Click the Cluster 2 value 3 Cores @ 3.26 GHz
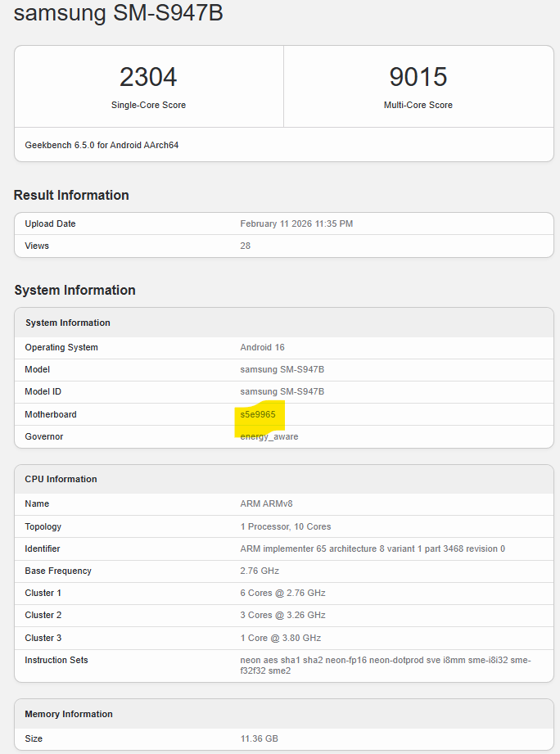The width and height of the screenshot is (560, 754). point(282,615)
